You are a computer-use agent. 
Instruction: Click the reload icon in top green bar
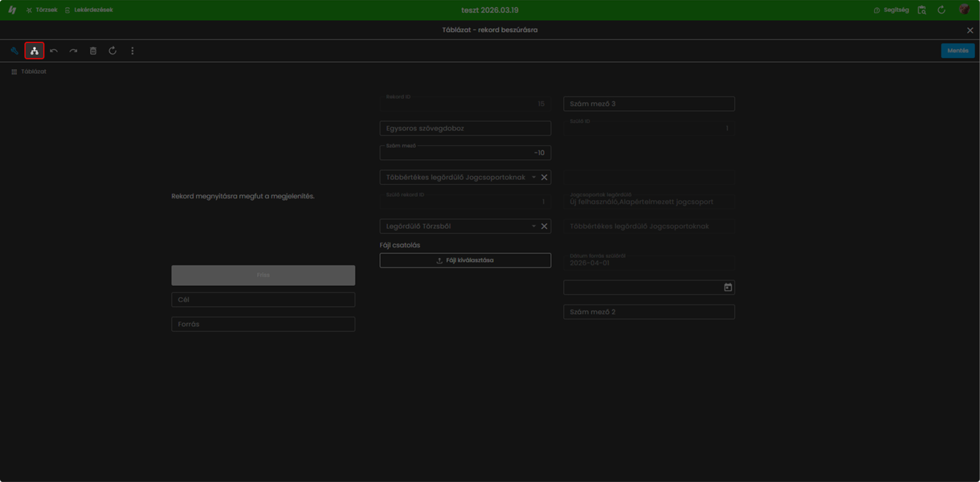click(942, 10)
